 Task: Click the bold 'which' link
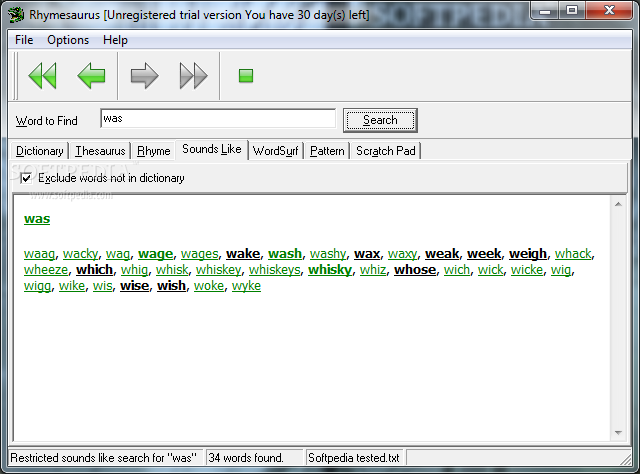point(95,270)
